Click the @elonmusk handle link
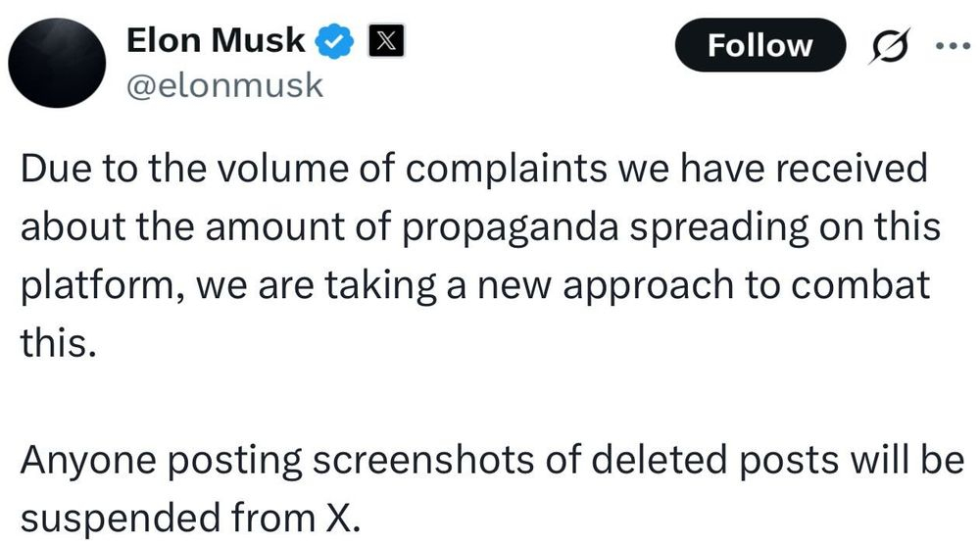The image size is (980, 546). click(225, 85)
